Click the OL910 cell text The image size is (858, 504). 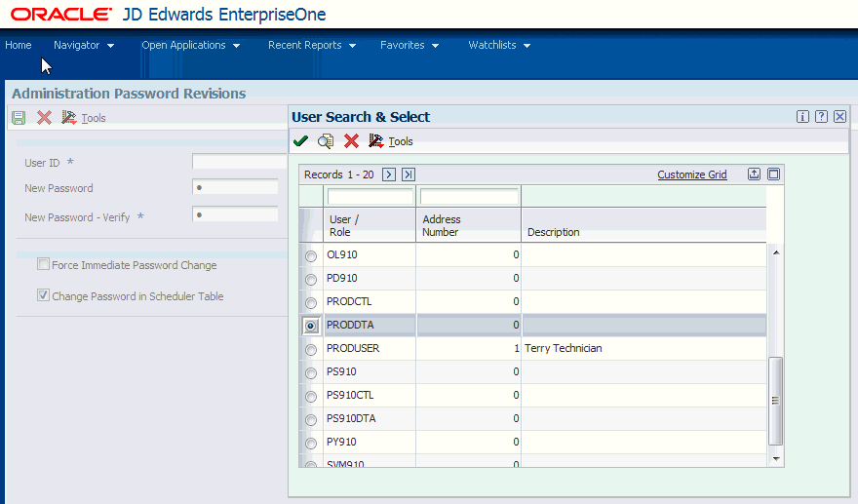[x=342, y=254]
